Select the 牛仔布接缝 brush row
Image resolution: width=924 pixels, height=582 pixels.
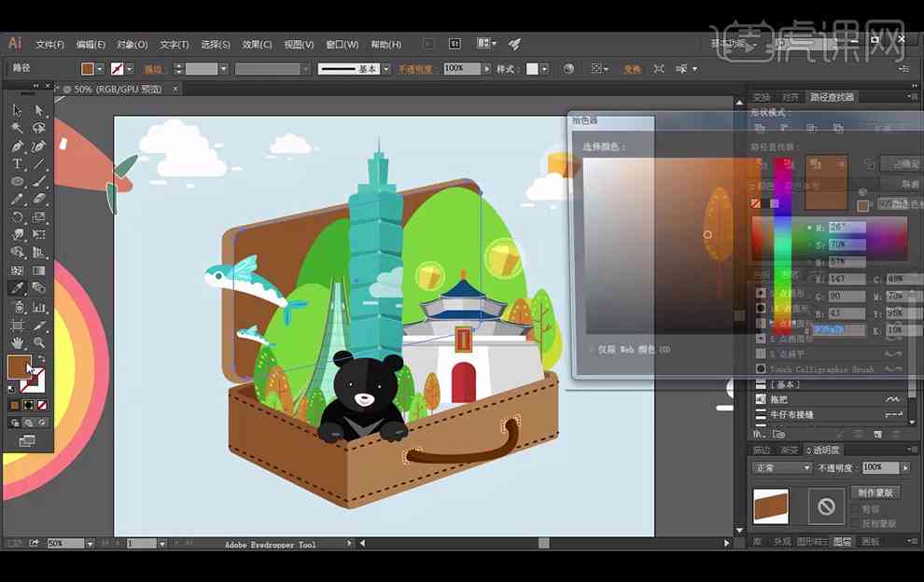click(831, 415)
